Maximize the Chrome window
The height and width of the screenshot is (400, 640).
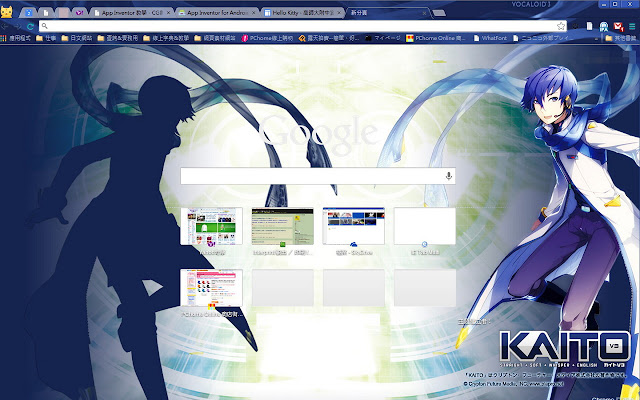(x=615, y=4)
